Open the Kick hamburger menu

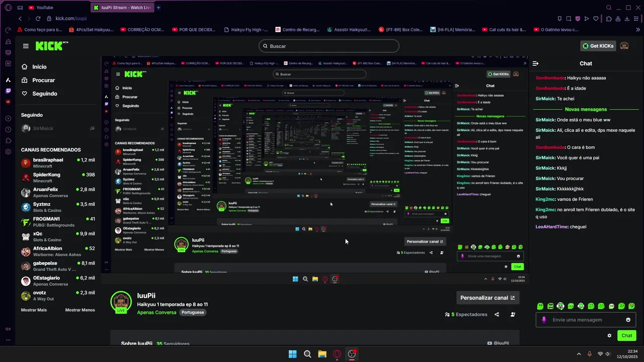point(26,46)
